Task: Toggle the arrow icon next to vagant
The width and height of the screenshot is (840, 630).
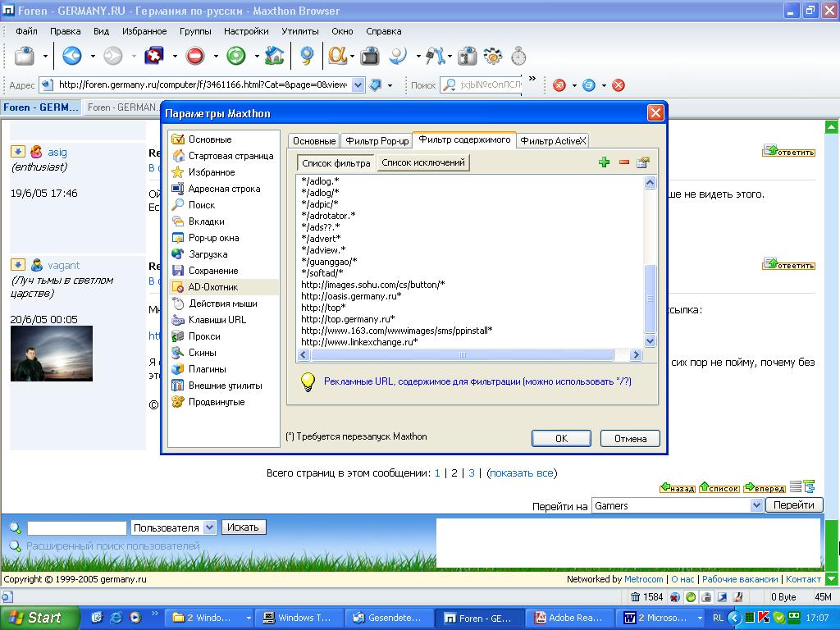Action: point(18,265)
